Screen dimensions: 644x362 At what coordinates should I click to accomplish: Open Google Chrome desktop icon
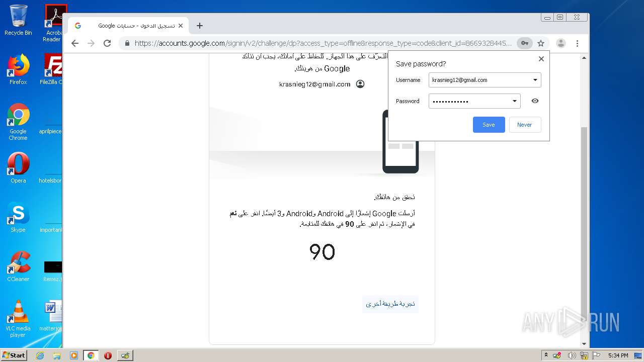pos(18,122)
